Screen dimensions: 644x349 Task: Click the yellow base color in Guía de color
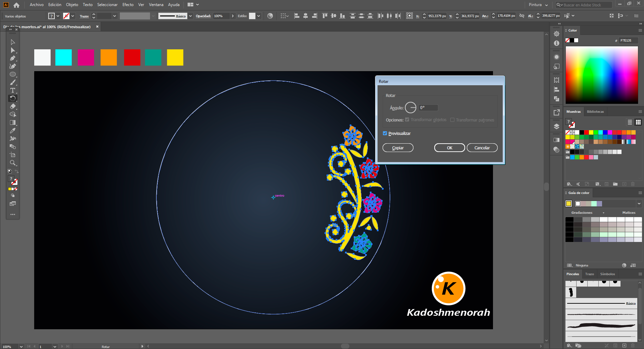[x=569, y=204]
